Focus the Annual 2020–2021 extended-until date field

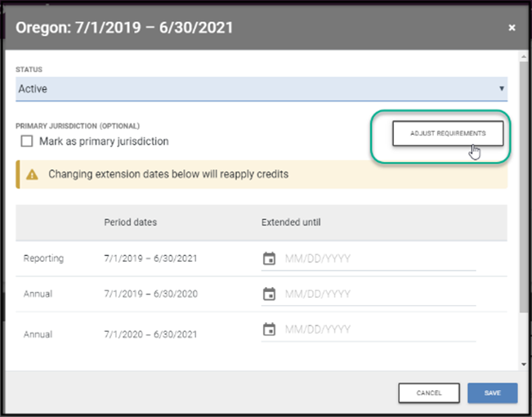(378, 330)
